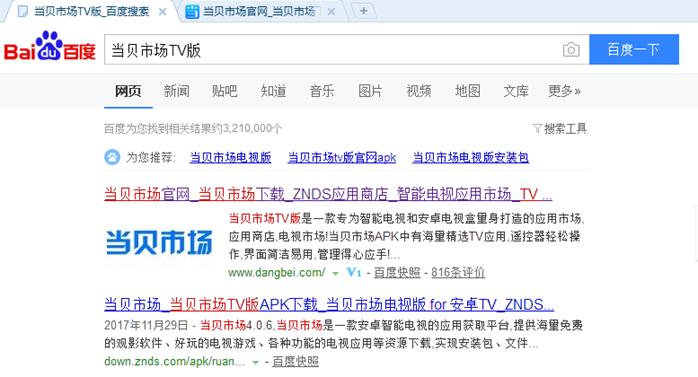The height and width of the screenshot is (377, 698).
Task: Expand dropdown arrow next to down.znds.com
Action: [x=256, y=362]
